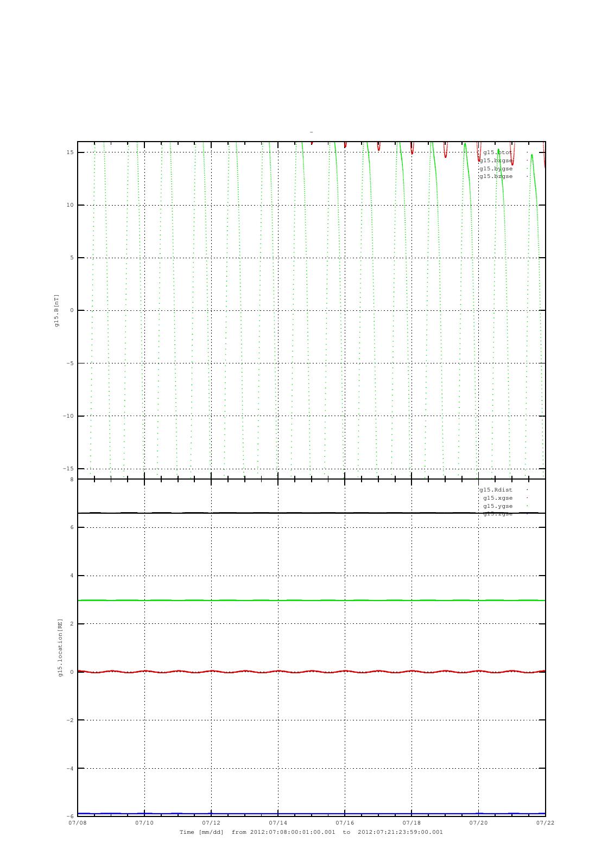Click the 0 tick on the location axis

(72, 672)
